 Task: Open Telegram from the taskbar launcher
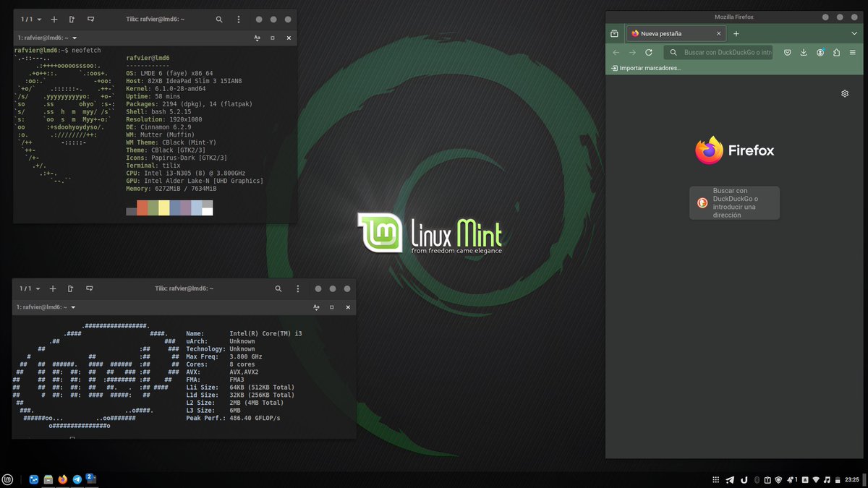coord(77,479)
